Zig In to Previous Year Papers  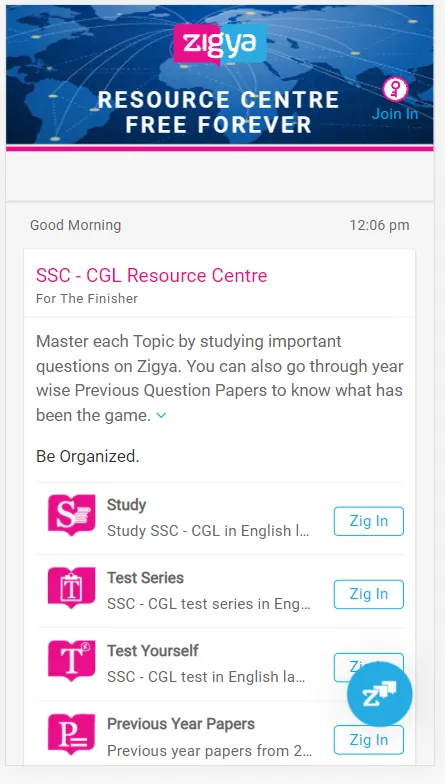pyautogui.click(x=368, y=740)
